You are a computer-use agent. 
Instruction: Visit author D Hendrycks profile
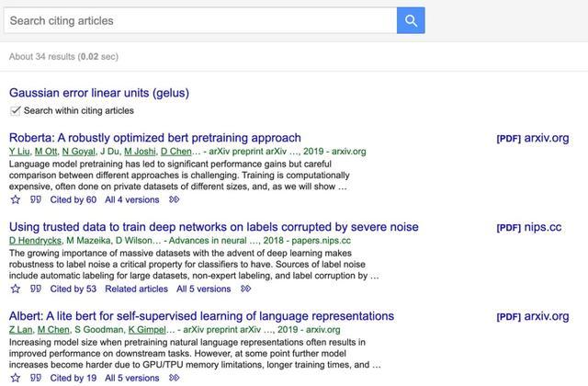pyautogui.click(x=35, y=241)
